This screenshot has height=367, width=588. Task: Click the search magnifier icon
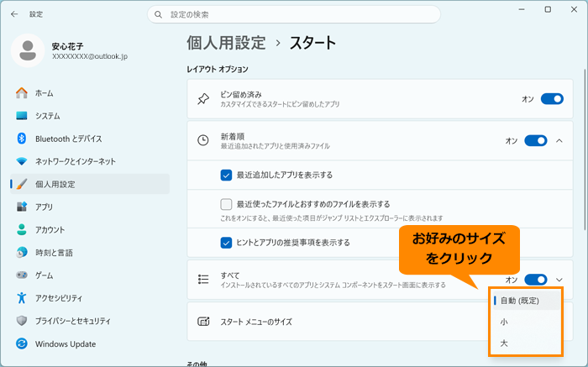158,14
